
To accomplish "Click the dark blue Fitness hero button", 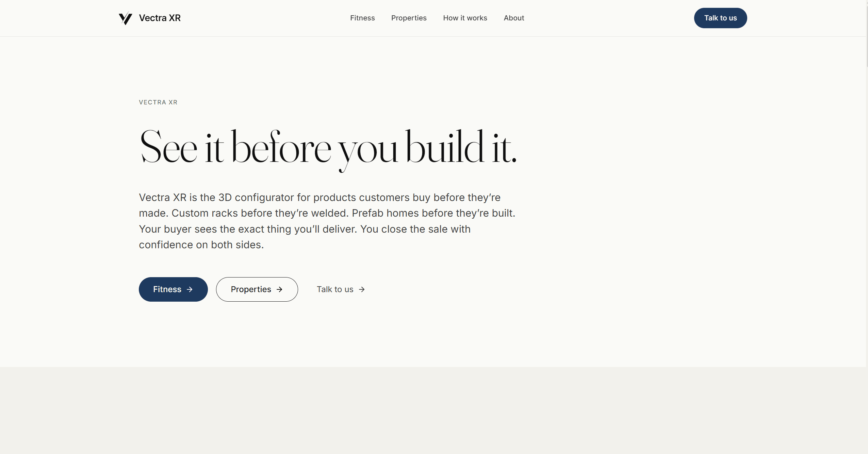I will [173, 289].
